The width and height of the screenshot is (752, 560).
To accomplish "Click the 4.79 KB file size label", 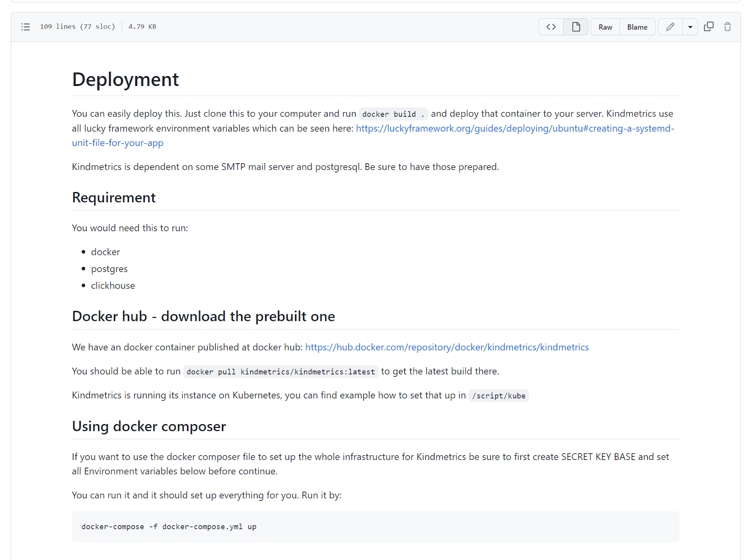I will pyautogui.click(x=141, y=27).
